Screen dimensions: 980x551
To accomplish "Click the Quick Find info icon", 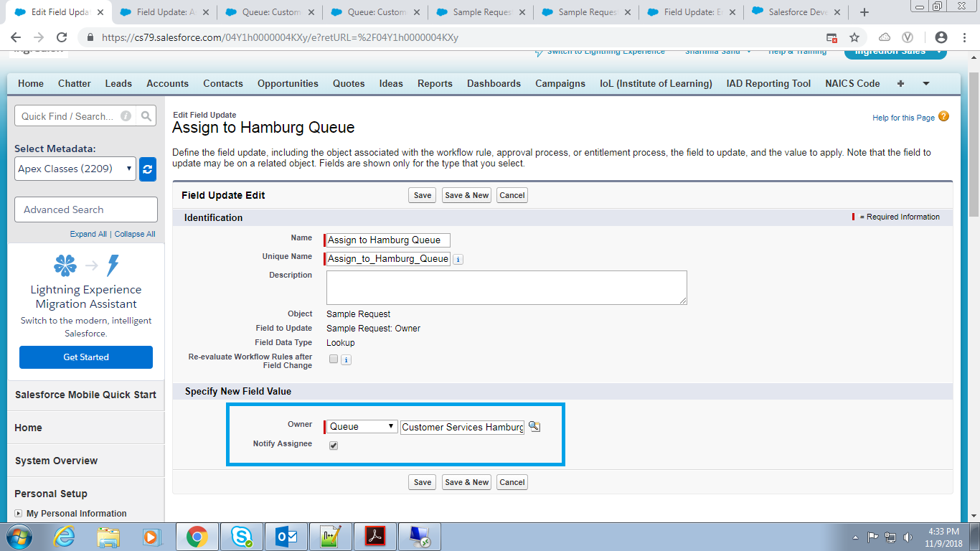I will tap(126, 116).
